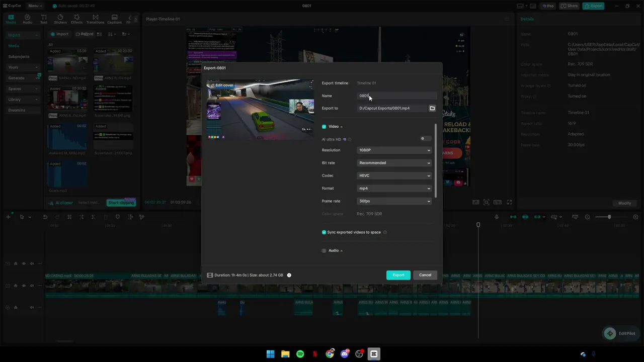Show AI ultra HD info tooltip
The width and height of the screenshot is (644, 362).
350,139
